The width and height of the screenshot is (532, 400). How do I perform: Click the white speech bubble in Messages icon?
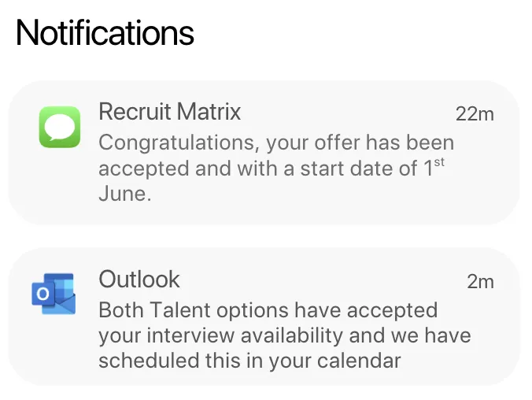click(60, 126)
